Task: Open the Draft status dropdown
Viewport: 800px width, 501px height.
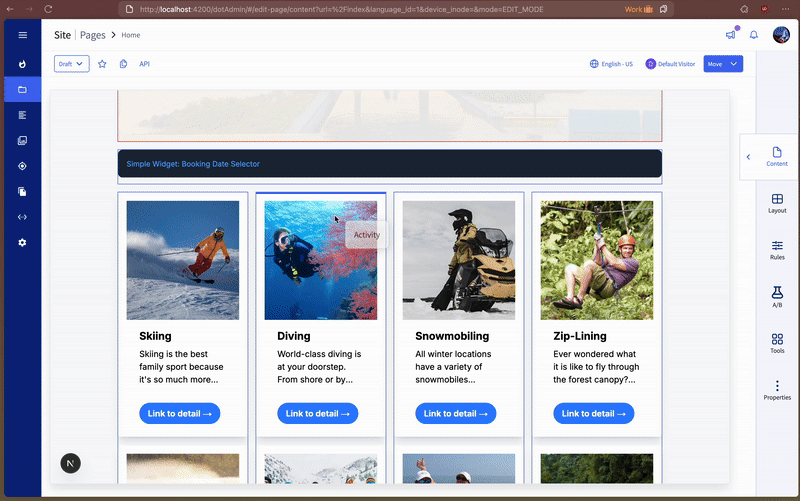Action: [x=71, y=64]
